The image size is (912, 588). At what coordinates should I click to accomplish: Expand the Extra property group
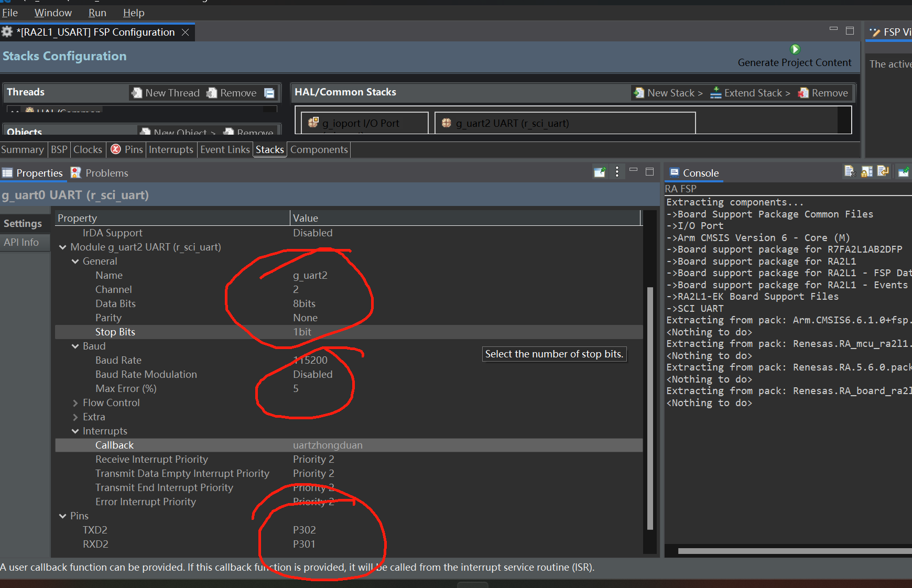coord(75,417)
